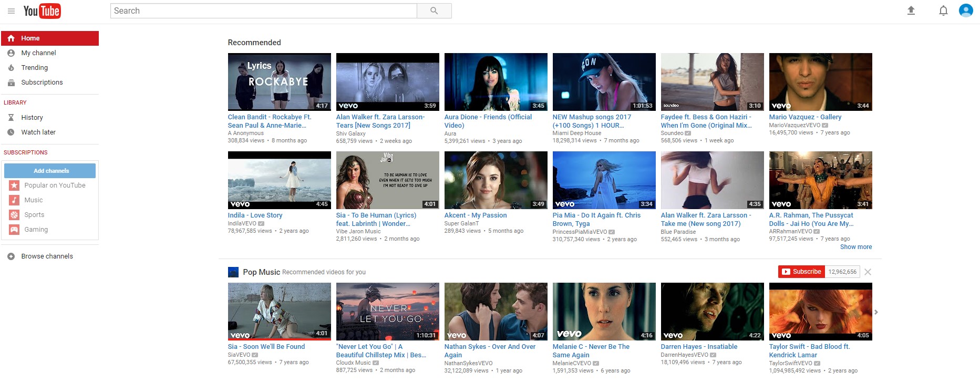Click the Home house icon in the sidebar
This screenshot has height=382, width=980.
point(11,38)
